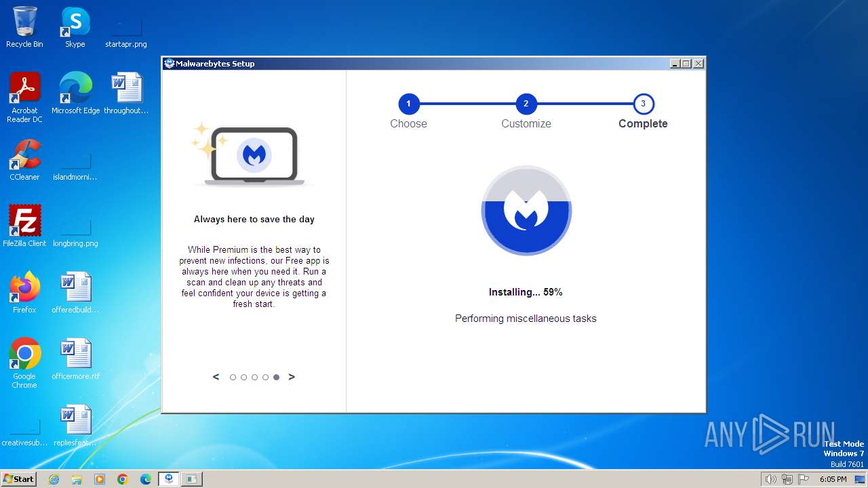Viewport: 868px width, 488px height.
Task: Open Chrome from the taskbar
Action: tap(123, 479)
